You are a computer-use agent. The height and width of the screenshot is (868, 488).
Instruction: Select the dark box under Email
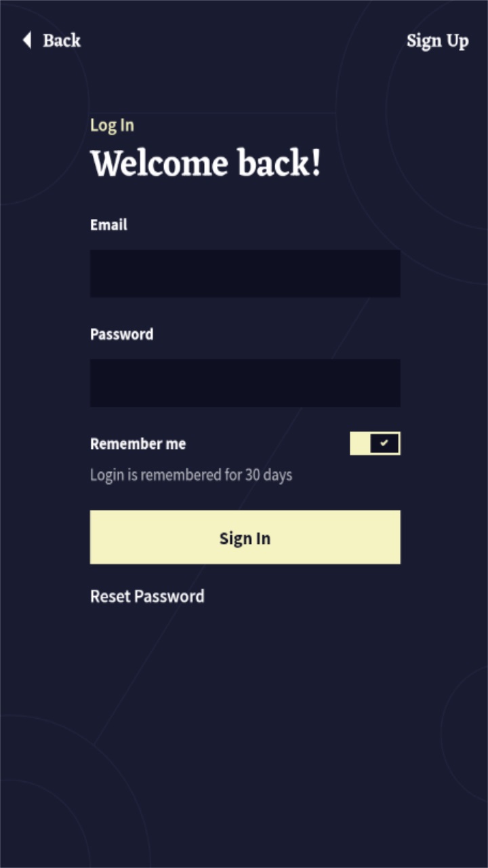pyautogui.click(x=245, y=273)
